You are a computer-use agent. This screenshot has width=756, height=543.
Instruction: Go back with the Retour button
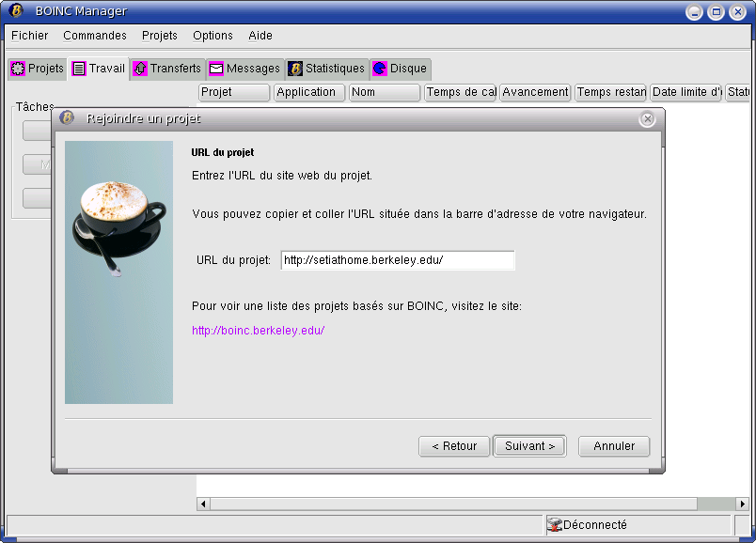coord(454,446)
